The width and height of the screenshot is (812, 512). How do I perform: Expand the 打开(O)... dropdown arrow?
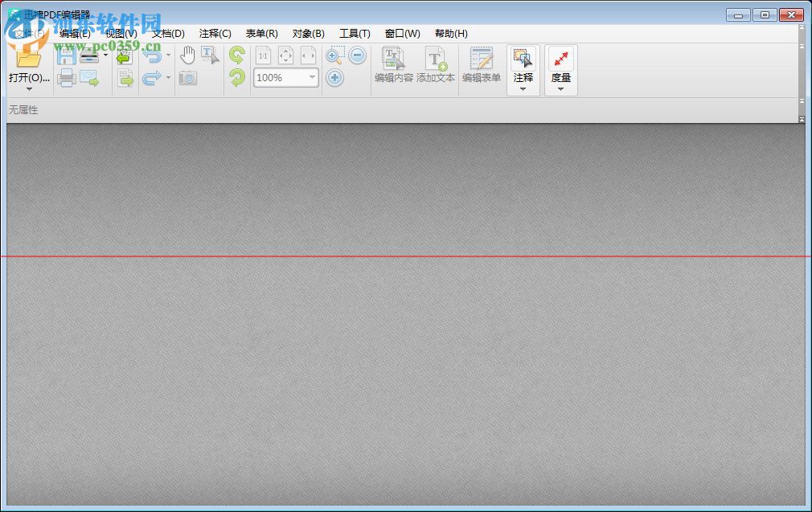[29, 89]
